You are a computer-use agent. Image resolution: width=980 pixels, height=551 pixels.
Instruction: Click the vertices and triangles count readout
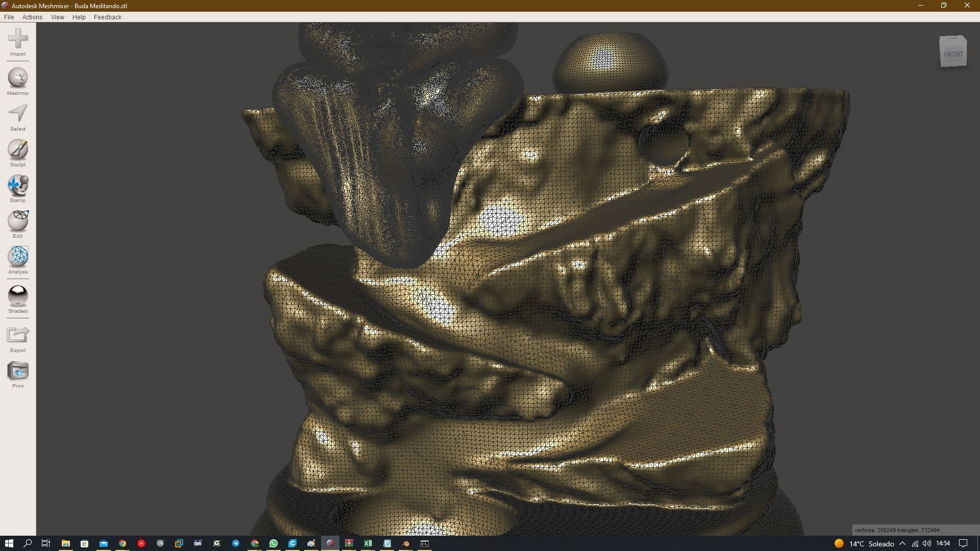tap(897, 530)
